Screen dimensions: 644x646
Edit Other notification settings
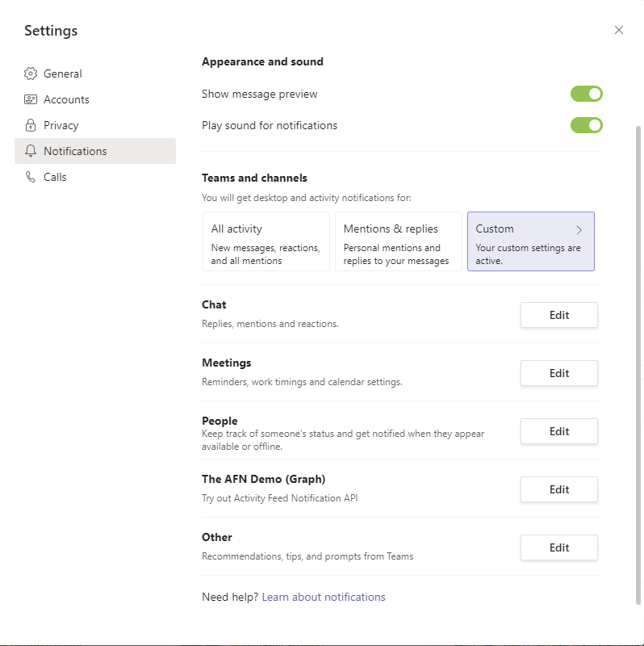click(x=558, y=547)
